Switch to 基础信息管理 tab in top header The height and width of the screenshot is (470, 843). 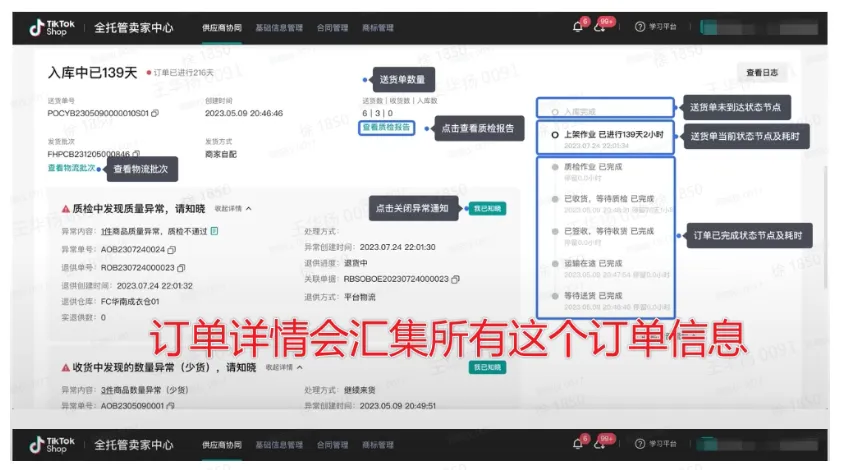tap(279, 28)
